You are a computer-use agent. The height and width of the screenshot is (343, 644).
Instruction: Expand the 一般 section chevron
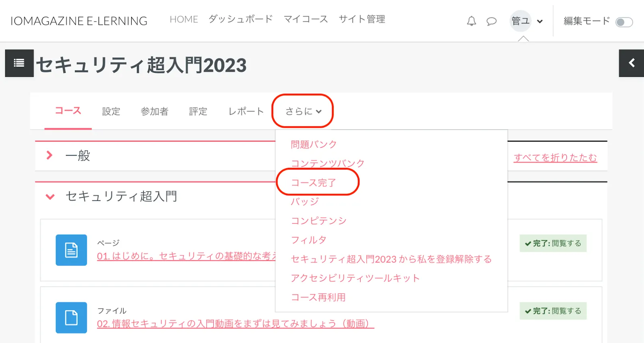click(50, 155)
